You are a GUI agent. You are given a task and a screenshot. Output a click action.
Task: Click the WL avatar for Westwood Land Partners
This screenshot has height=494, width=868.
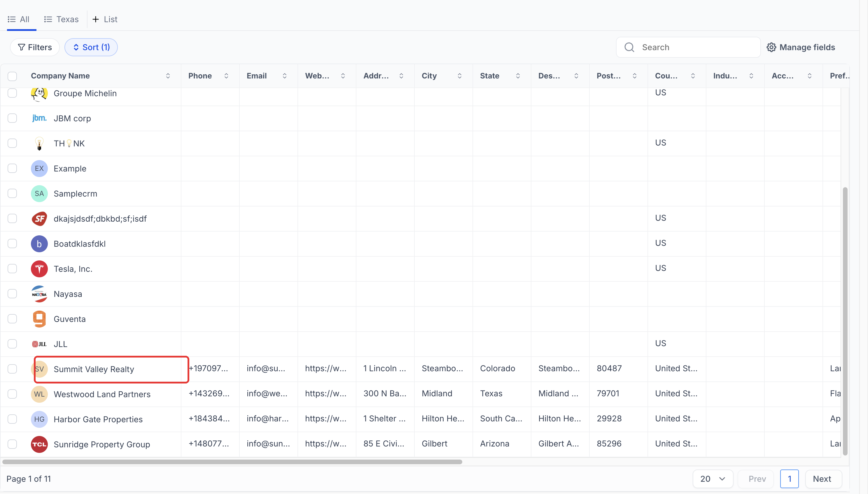click(39, 394)
